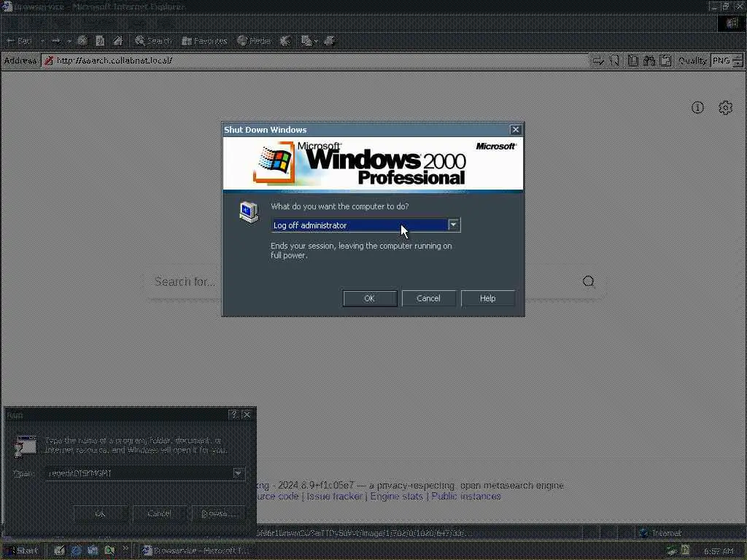Launch Internet Explorer from quick launch
Image resolution: width=747 pixels, height=560 pixels.
point(76,551)
